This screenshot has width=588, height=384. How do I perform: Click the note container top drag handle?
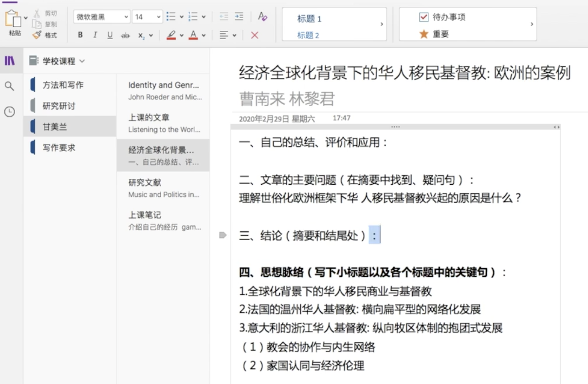coord(395,127)
